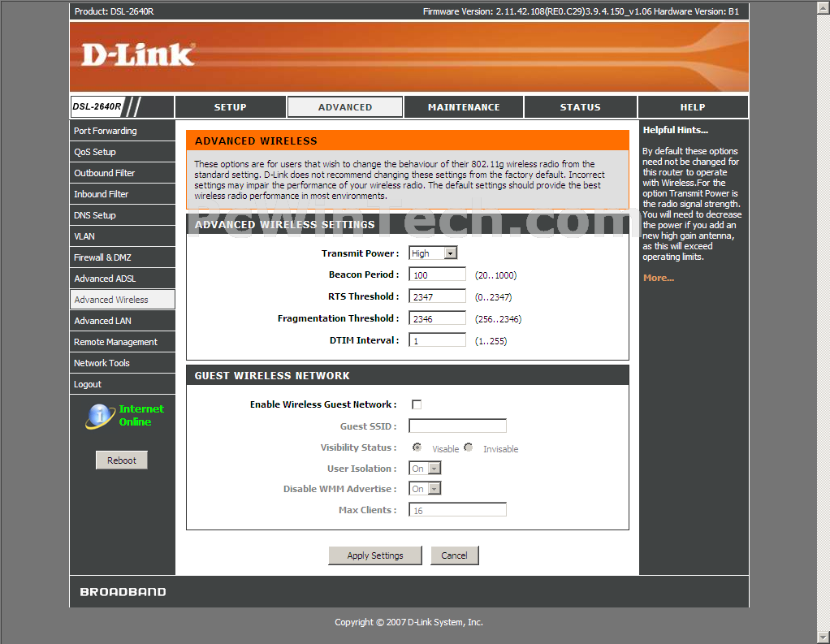Image resolution: width=830 pixels, height=644 pixels.
Task: Switch to the SETUP tab
Action: pyautogui.click(x=231, y=107)
